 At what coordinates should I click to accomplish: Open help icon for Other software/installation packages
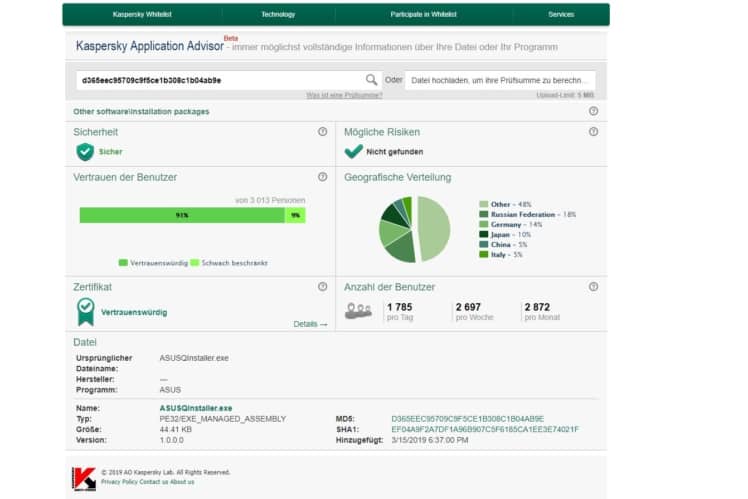593,111
